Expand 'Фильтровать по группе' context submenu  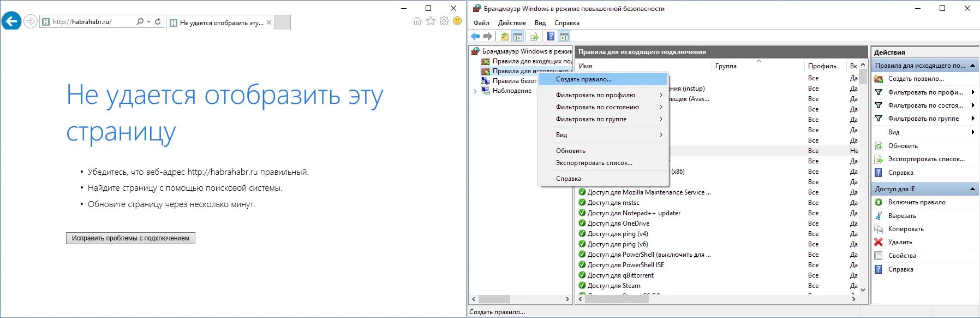603,119
